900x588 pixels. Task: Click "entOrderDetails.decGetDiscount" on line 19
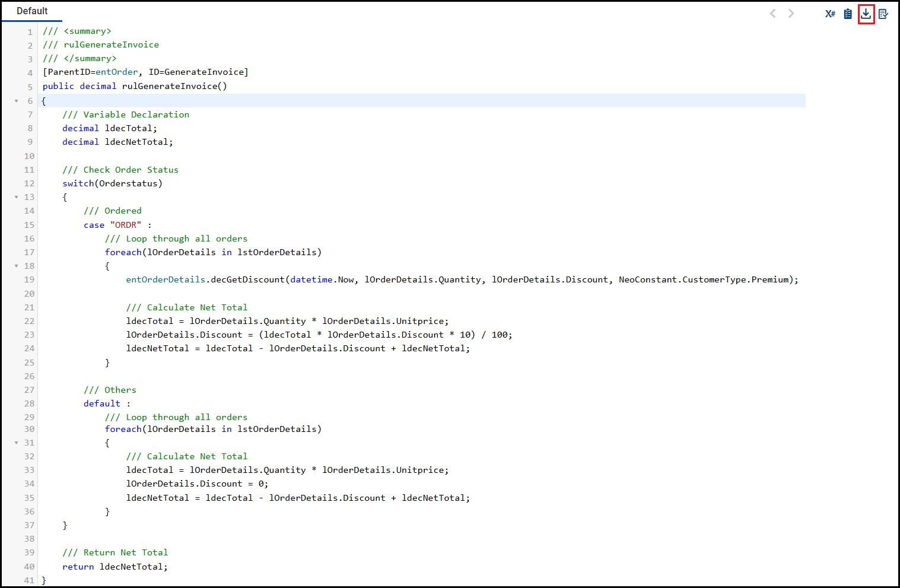(205, 279)
